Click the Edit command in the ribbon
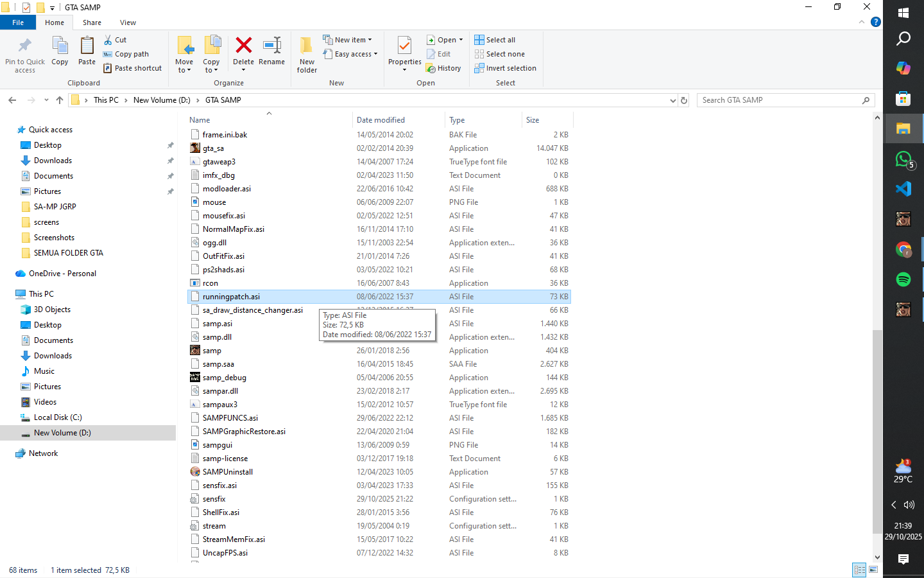 (x=439, y=54)
